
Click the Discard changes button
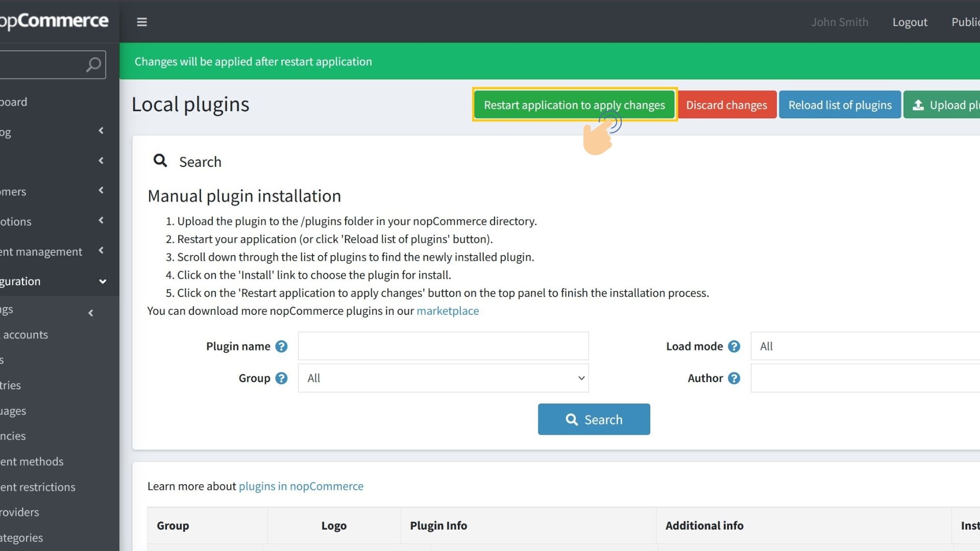pos(726,105)
